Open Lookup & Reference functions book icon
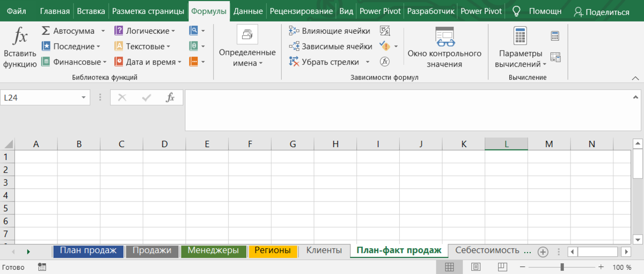The height and width of the screenshot is (274, 644). tap(194, 31)
